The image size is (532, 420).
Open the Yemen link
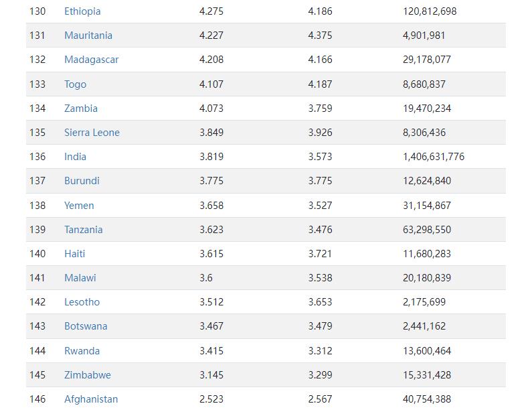click(x=79, y=206)
